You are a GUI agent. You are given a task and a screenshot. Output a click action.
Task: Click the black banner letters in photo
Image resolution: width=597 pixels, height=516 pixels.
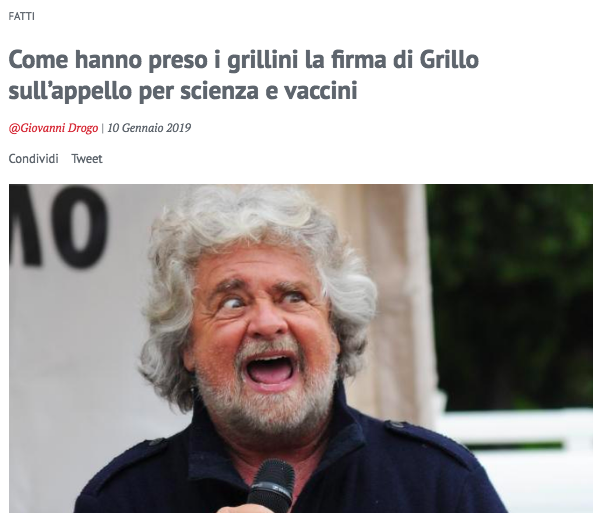point(59,225)
